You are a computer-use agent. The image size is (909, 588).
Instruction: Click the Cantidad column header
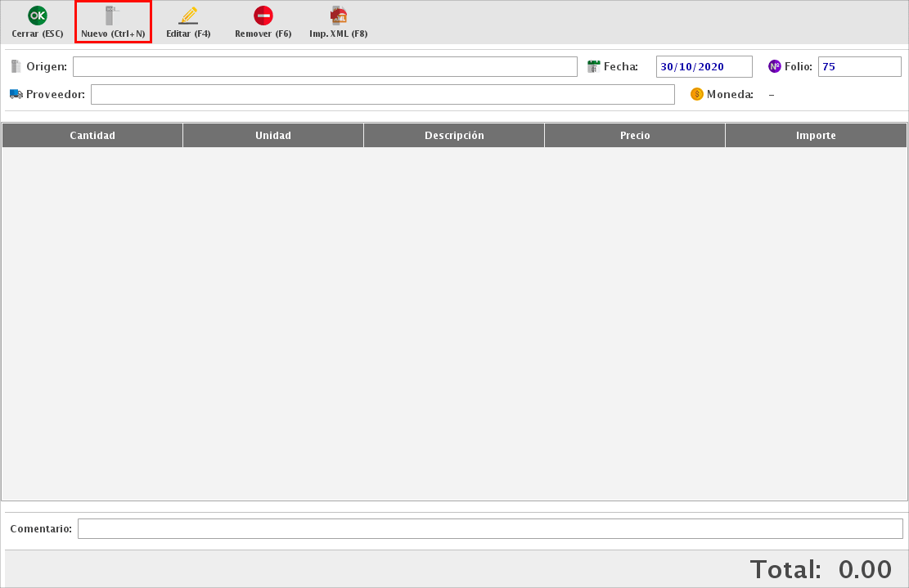click(x=92, y=136)
